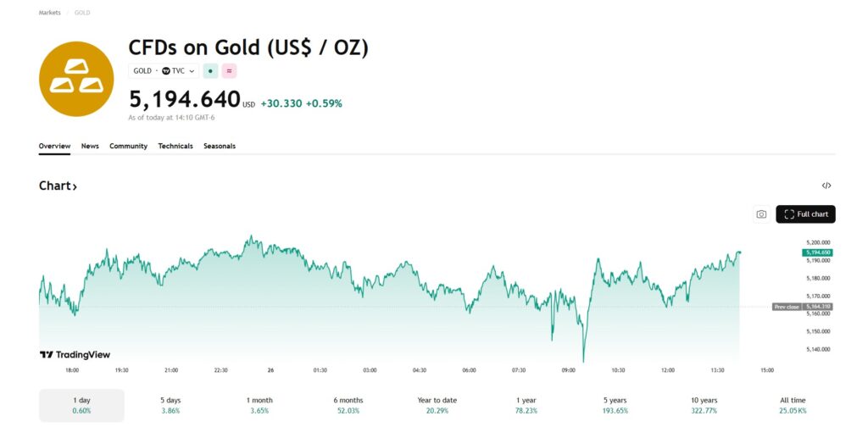
Task: Click the TradingView logo on the chart
Action: [x=75, y=355]
